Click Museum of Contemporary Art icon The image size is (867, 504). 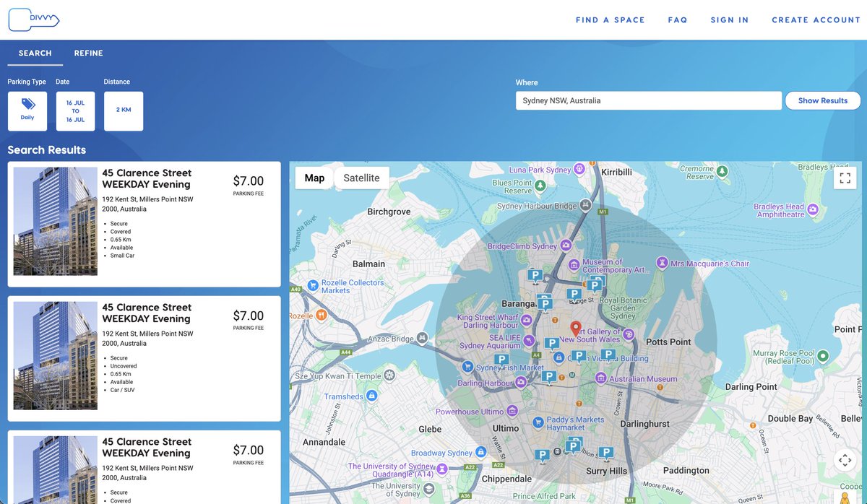click(x=574, y=265)
